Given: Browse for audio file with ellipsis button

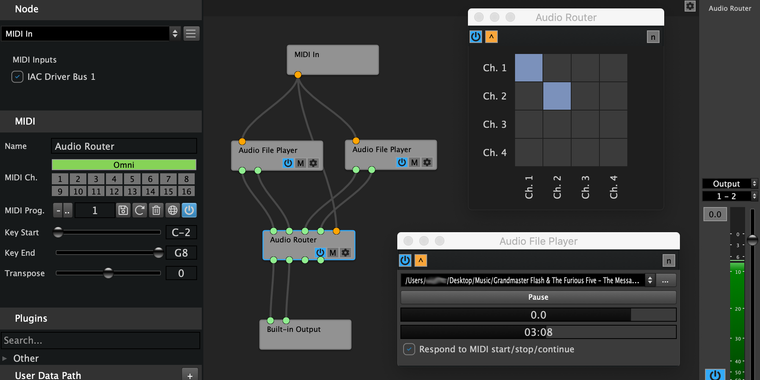Looking at the screenshot, I should coord(666,280).
